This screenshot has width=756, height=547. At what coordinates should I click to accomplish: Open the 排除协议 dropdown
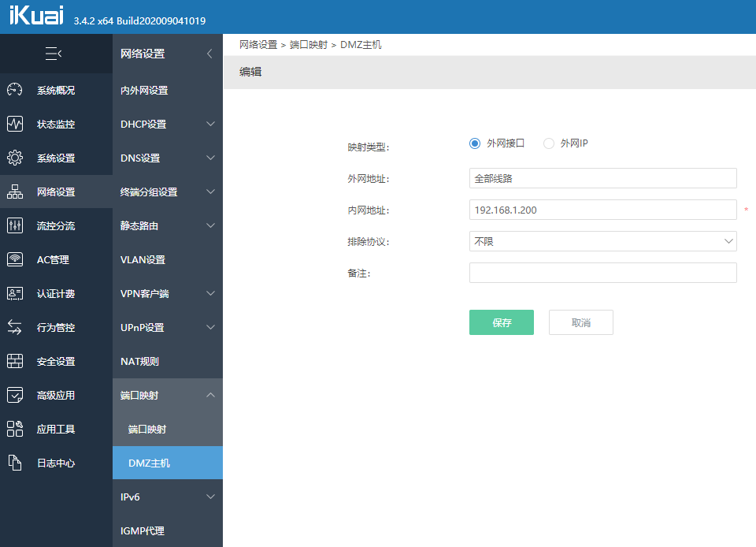click(x=602, y=241)
